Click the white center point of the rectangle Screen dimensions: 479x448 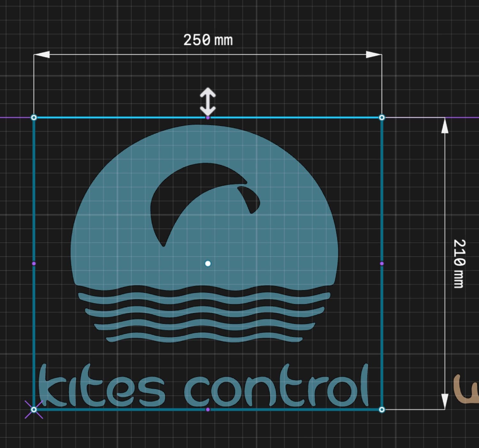pos(208,264)
